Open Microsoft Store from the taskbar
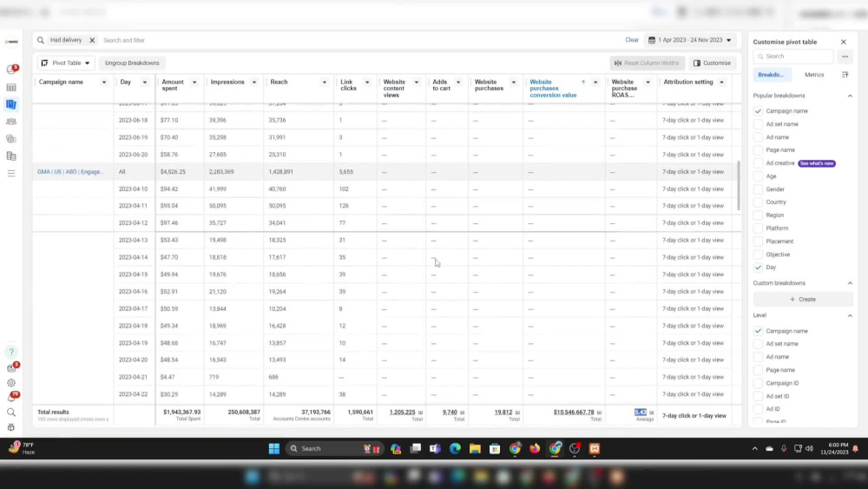Screen dimensions: 868x489 pos(495,448)
